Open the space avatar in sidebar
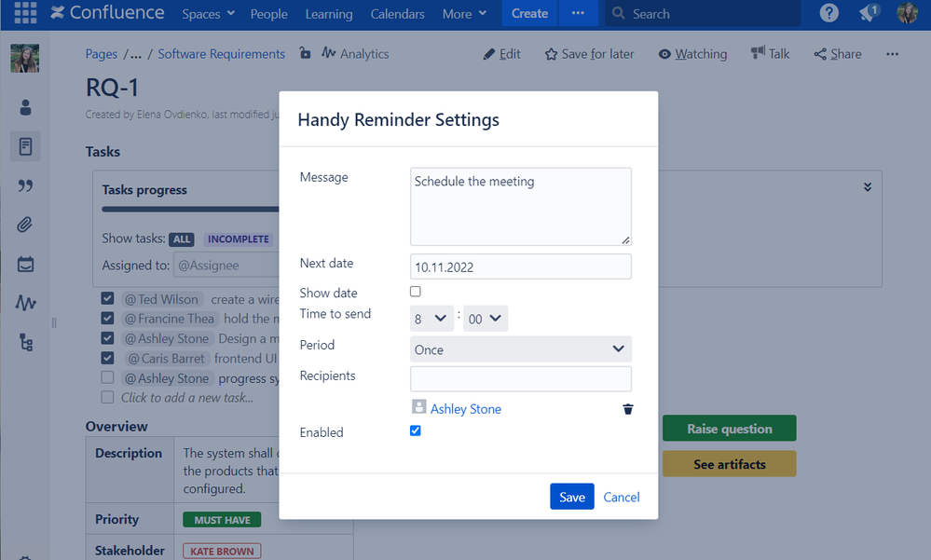This screenshot has width=931, height=560. coord(25,58)
